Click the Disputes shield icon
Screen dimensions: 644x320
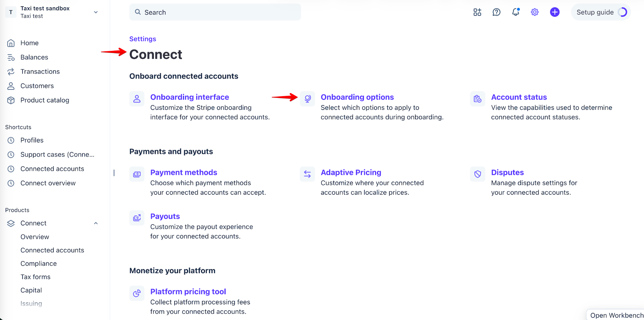pos(477,174)
